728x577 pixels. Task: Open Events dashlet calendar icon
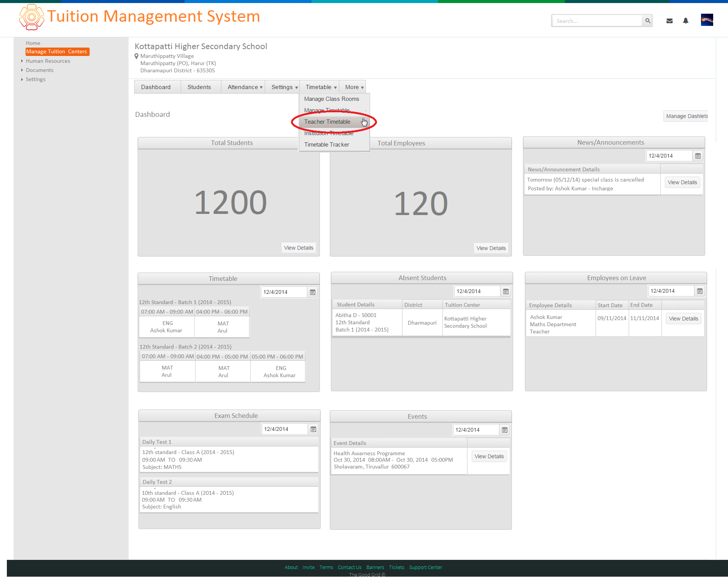tap(504, 430)
